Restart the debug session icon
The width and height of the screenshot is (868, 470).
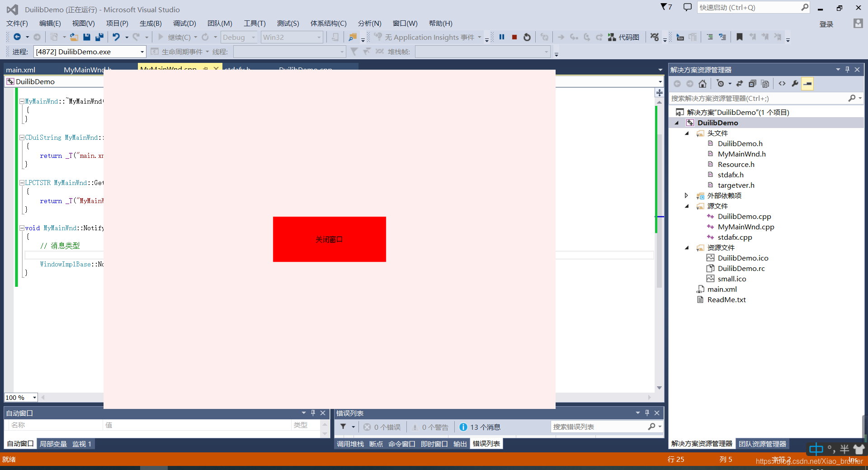[527, 37]
